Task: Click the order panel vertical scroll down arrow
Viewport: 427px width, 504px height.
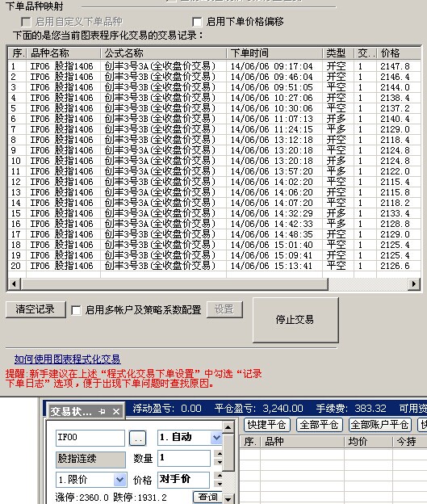Action: click(228, 499)
